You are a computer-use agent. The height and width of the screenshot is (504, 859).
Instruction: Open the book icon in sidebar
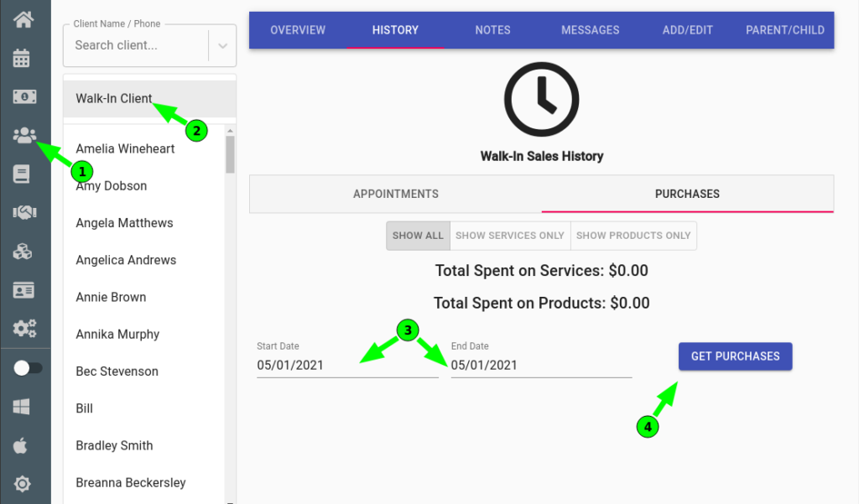21,174
